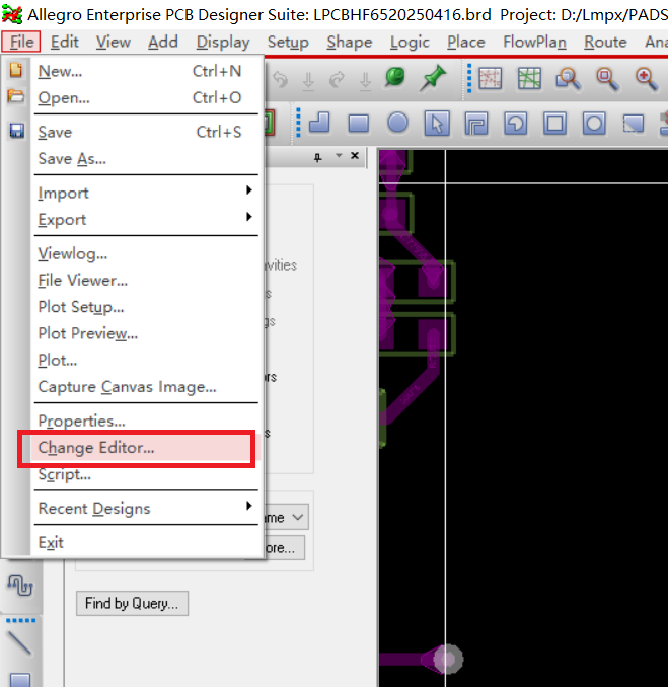Select Capture Canvas Image... entry
This screenshot has width=668, height=687.
click(146, 386)
